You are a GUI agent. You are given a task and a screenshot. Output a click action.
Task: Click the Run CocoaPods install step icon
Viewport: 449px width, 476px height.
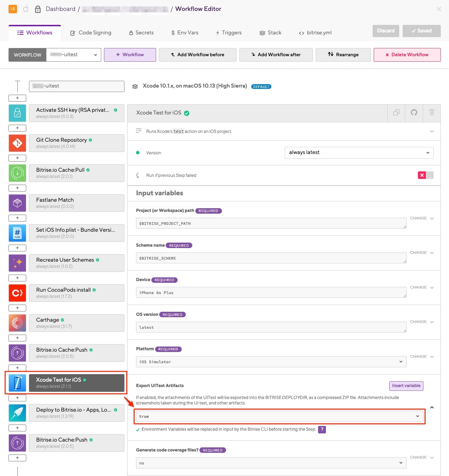click(17, 293)
